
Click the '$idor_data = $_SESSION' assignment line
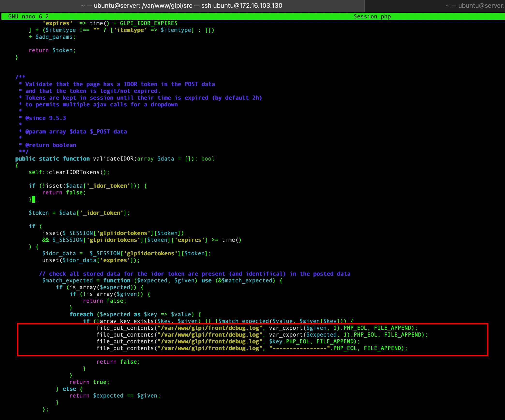click(x=126, y=253)
